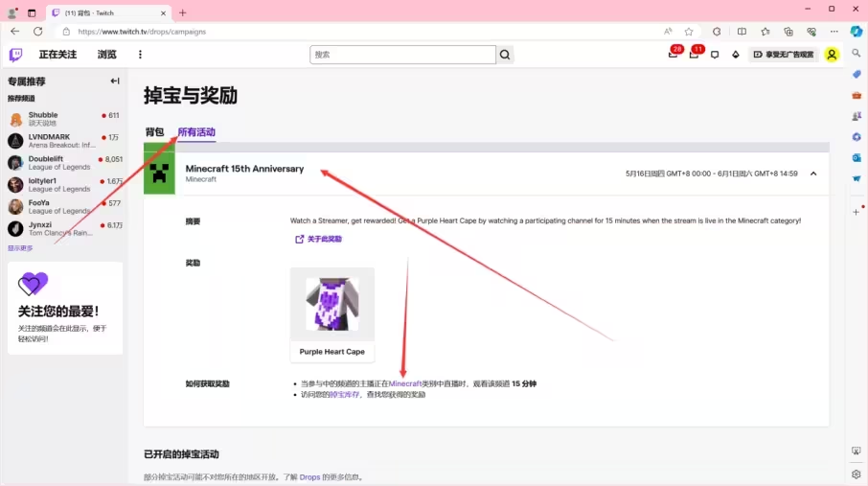Open Edge sidebar search icon
868x486 pixels.
pos(857,53)
